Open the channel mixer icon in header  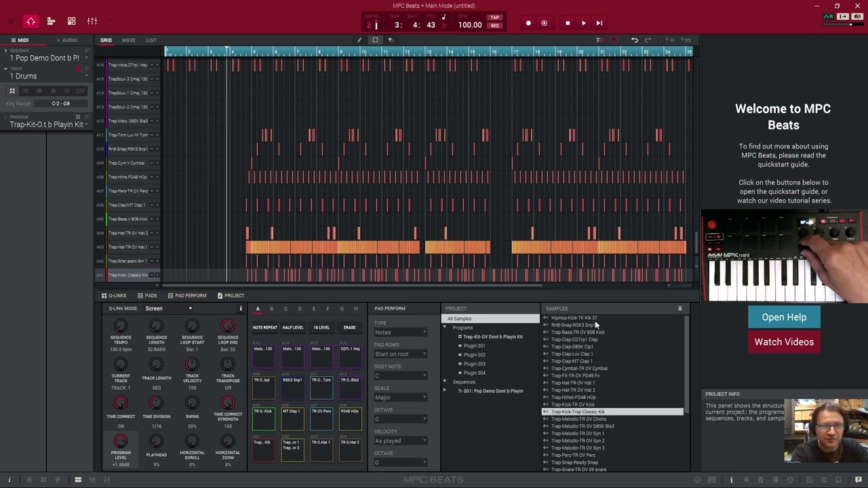click(x=92, y=22)
